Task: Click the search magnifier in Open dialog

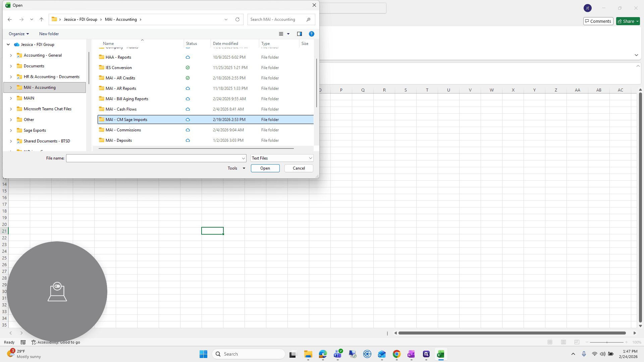Action: click(308, 19)
